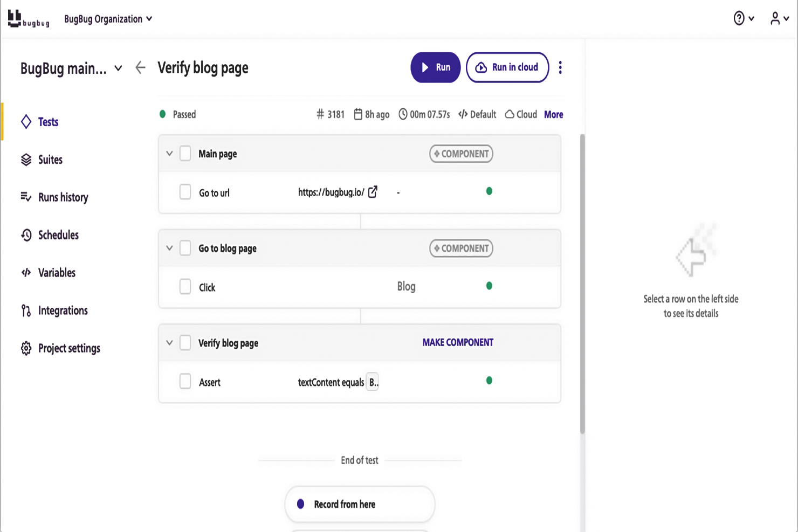Open Project settings gear icon
This screenshot has width=798, height=532.
[26, 348]
